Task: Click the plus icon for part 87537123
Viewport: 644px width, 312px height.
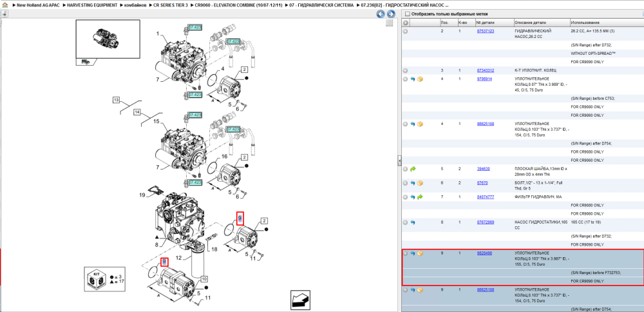Action: (x=405, y=31)
